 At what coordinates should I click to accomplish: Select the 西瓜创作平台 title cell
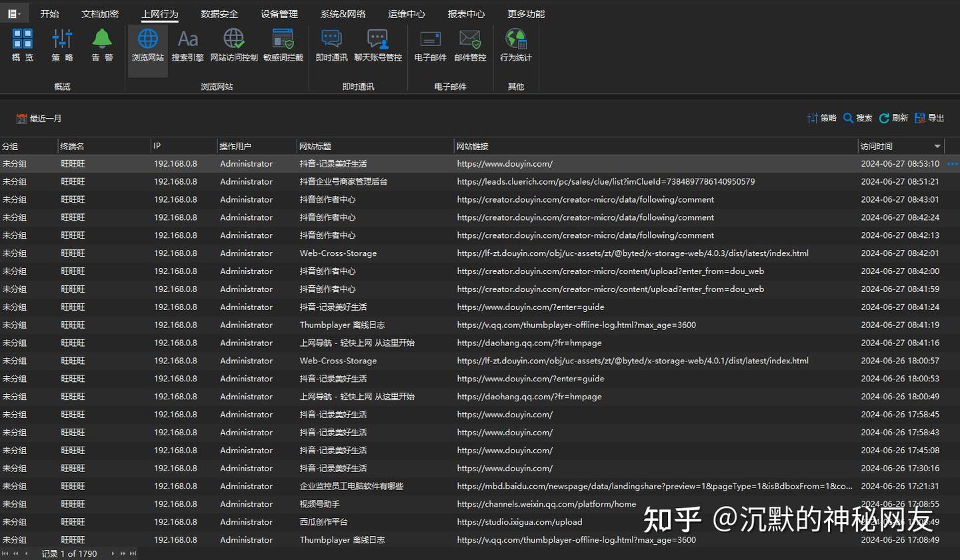[x=323, y=522]
